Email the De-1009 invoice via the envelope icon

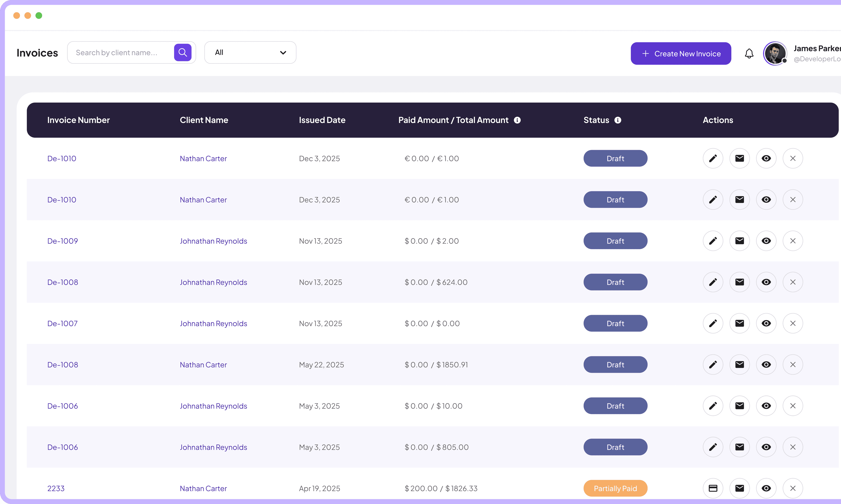click(740, 241)
